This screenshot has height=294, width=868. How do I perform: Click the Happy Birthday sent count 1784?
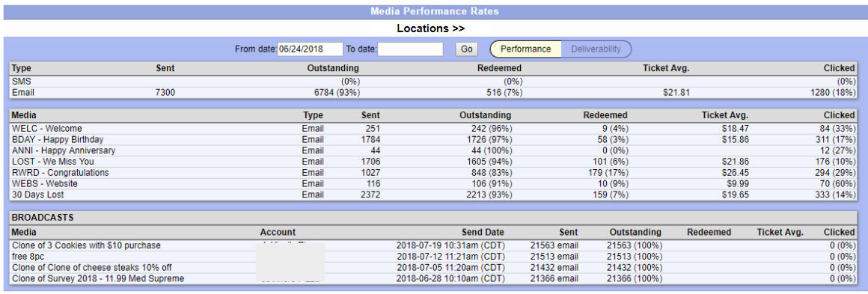point(370,140)
